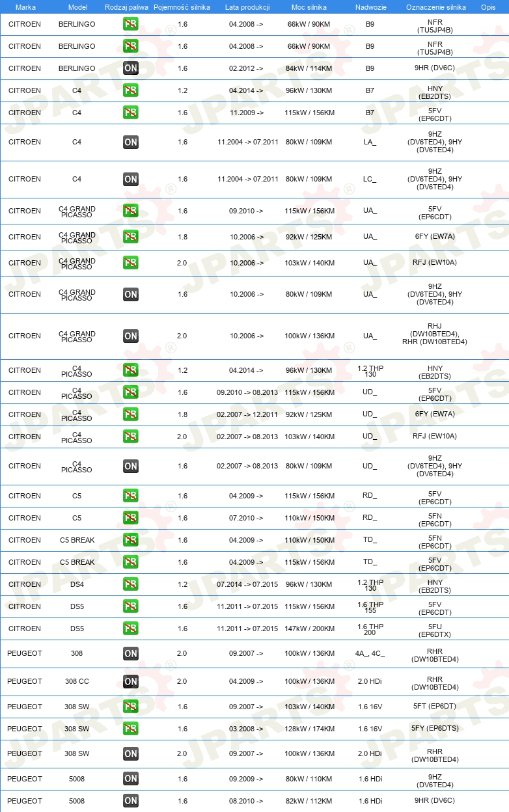Click the PB icon for C5 BREAK 115kW / 156KM
The height and width of the screenshot is (812, 509).
(x=130, y=562)
